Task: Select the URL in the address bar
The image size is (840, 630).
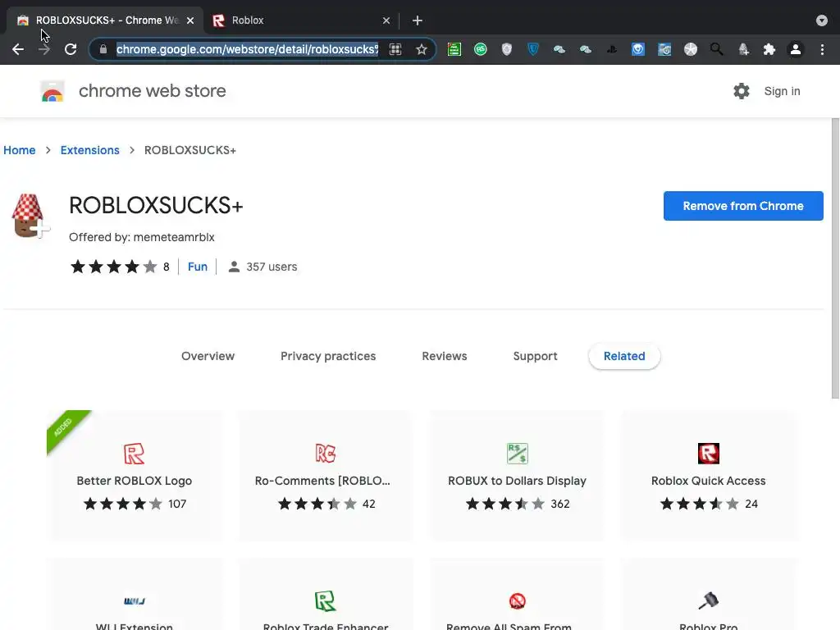Action: point(247,49)
